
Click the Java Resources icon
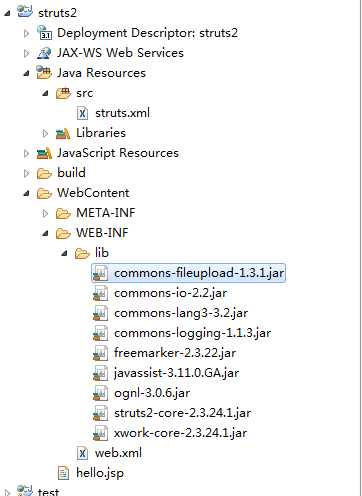(x=44, y=73)
